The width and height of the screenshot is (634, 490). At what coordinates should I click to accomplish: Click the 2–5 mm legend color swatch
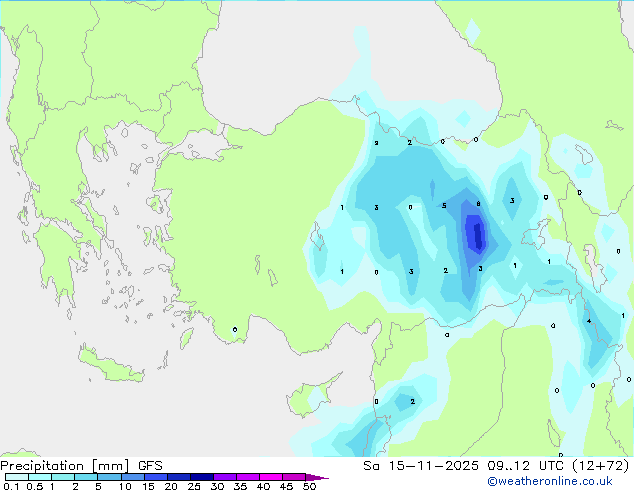86,477
